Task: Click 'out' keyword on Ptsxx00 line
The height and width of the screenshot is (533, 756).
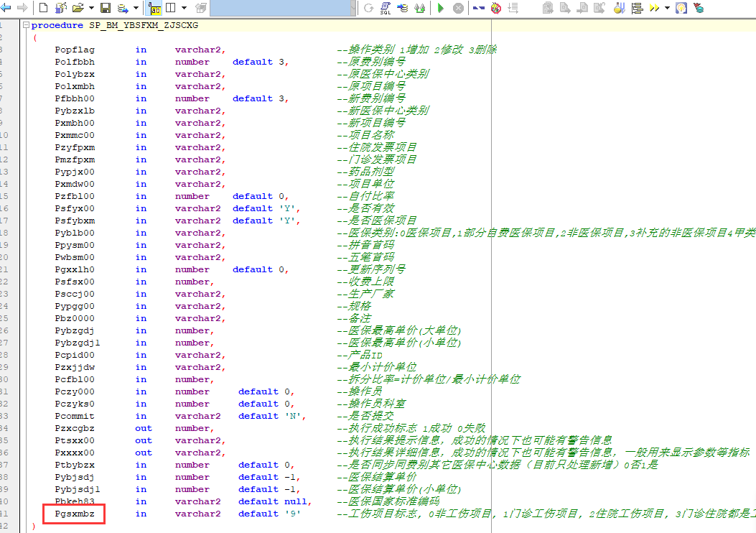Action: point(144,440)
